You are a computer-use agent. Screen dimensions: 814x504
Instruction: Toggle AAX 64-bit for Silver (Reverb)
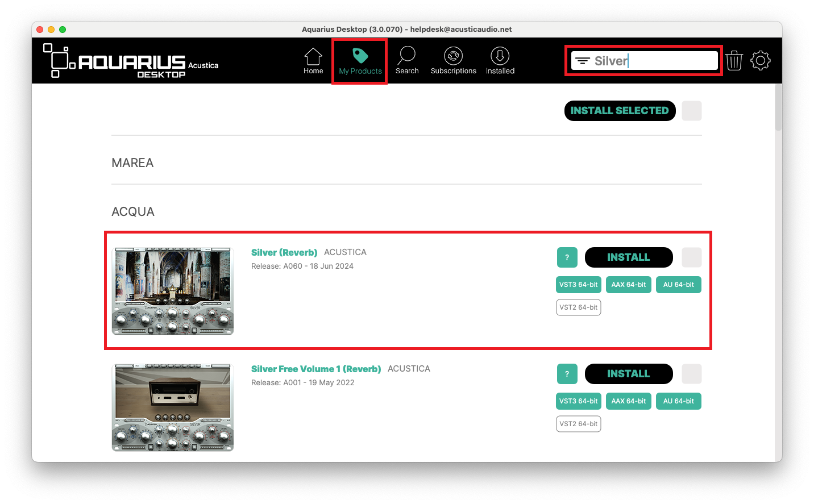pos(629,285)
